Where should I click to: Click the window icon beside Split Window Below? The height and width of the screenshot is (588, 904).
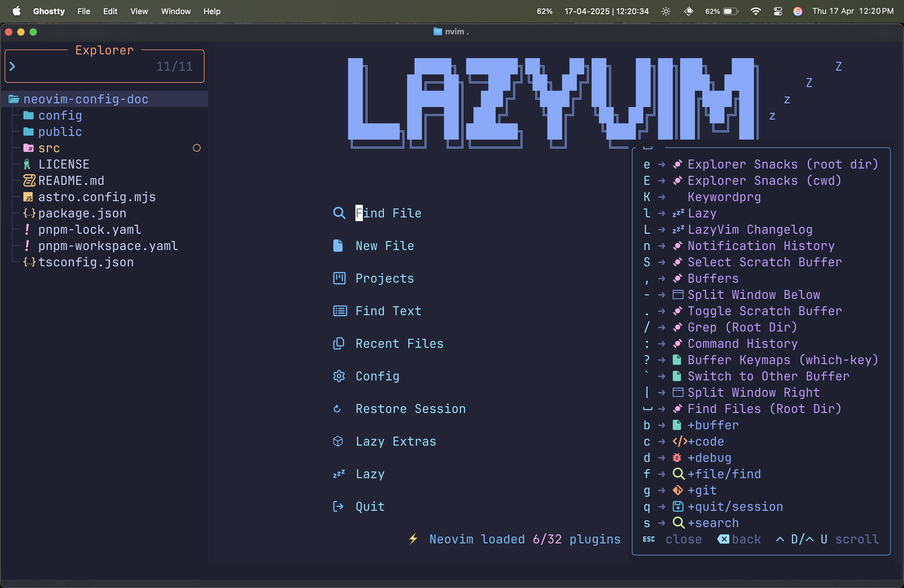coord(678,294)
